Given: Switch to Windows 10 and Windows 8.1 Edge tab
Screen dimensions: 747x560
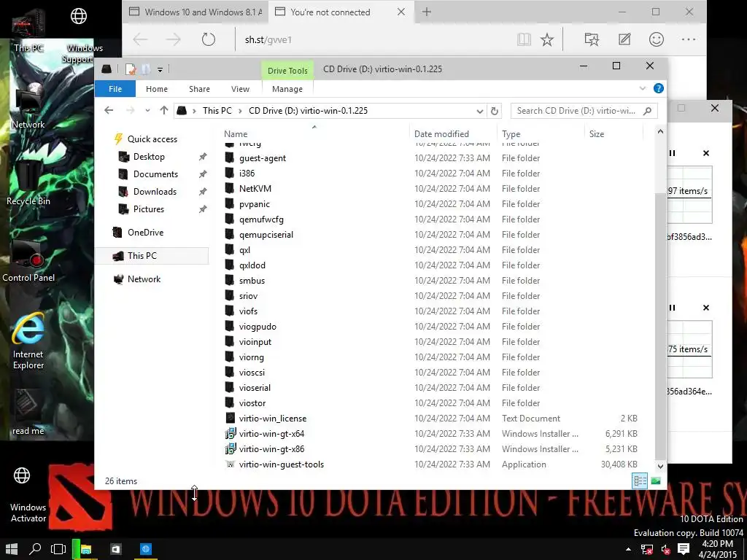Looking at the screenshot, I should coord(196,12).
